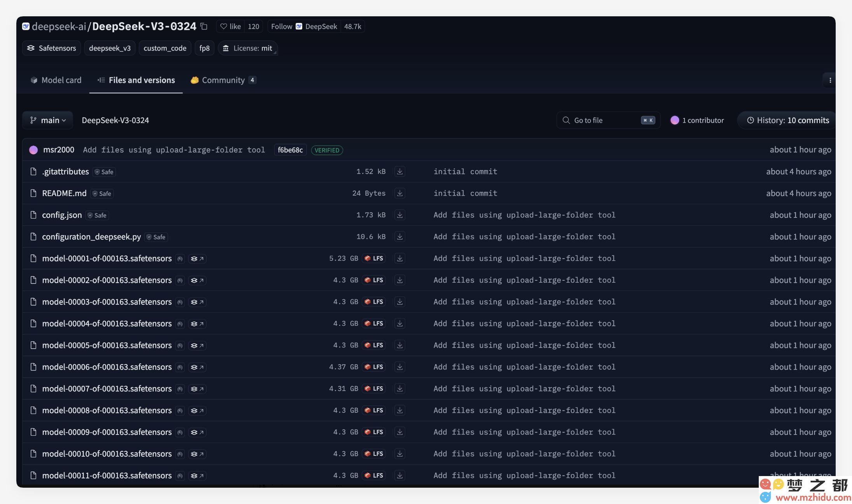
Task: Download model-00002-of-000163.safetensors
Action: click(400, 280)
